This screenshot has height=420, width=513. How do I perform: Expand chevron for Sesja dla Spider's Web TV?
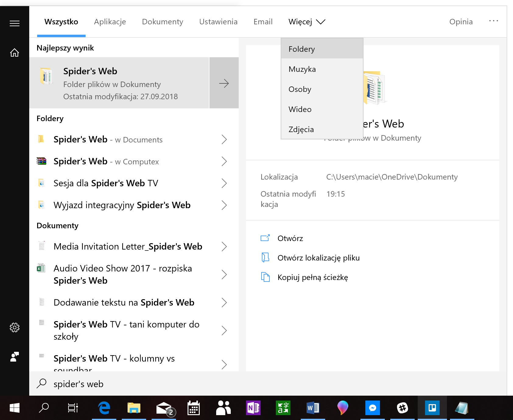(x=224, y=183)
